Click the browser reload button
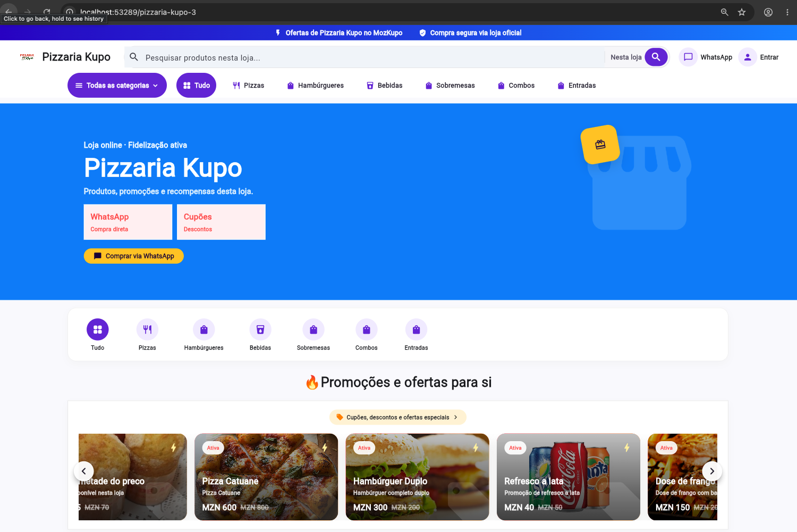The image size is (797, 532). 47,12
